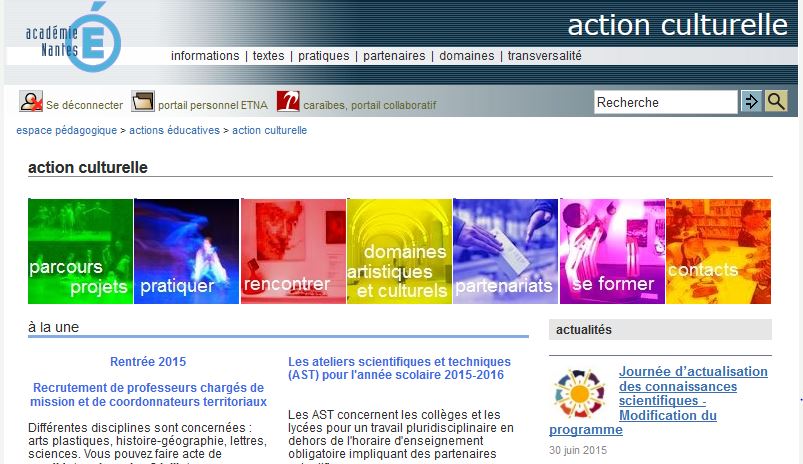Open the yellow domaines artistiques et culturels tile
803x464 pixels.
(399, 251)
